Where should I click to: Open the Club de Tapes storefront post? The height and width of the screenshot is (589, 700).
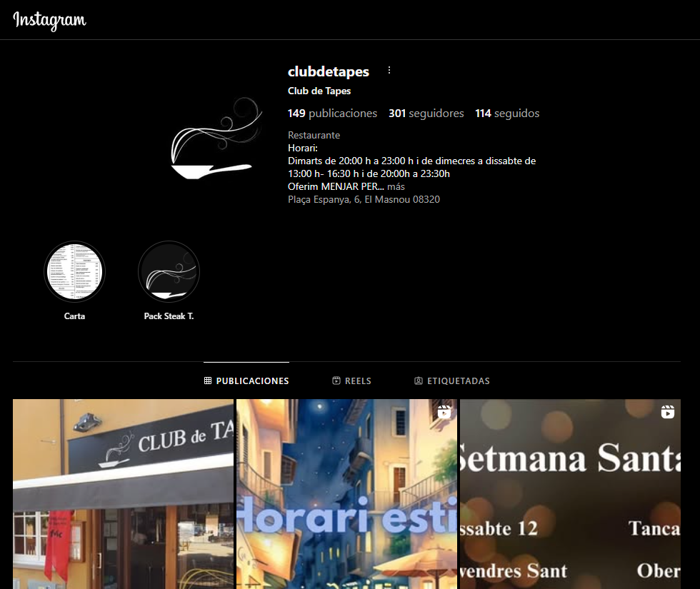tap(123, 494)
